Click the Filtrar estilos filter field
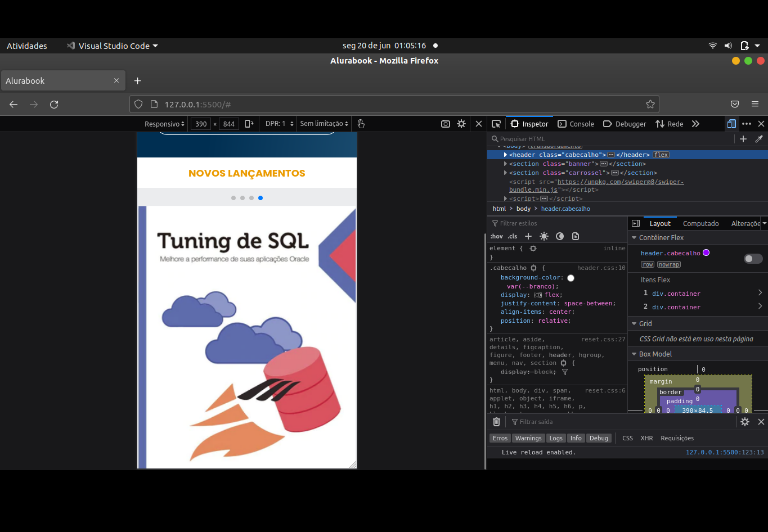Viewport: 768px width, 532px height. pyautogui.click(x=557, y=223)
